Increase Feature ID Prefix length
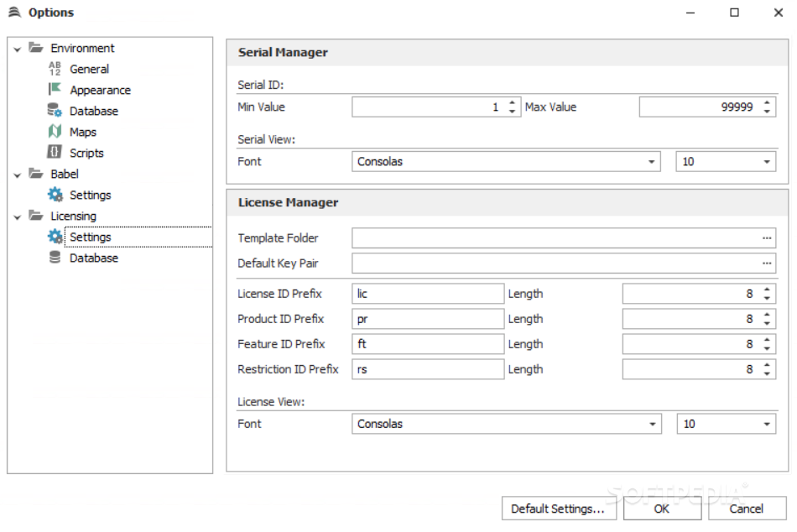Image resolution: width=797 pixels, height=532 pixels. pyautogui.click(x=767, y=340)
